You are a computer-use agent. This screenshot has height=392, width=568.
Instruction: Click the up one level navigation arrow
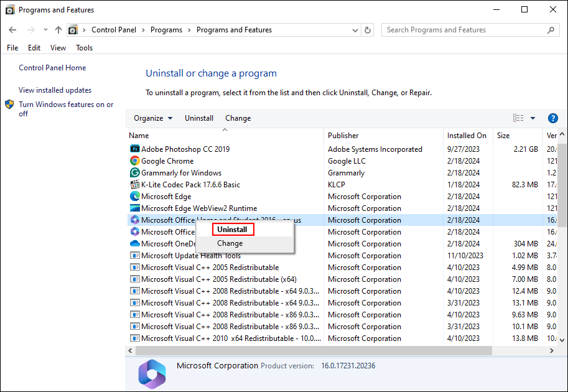tap(58, 29)
